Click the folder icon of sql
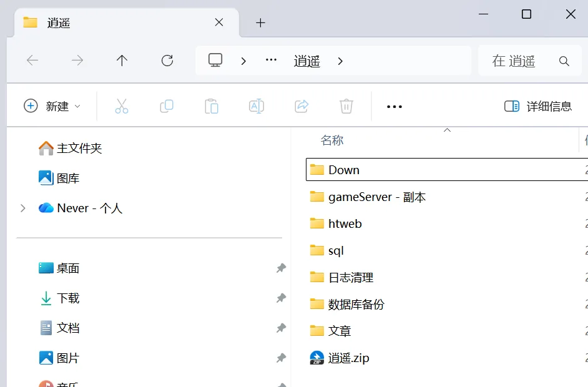This screenshot has width=588, height=387. tap(317, 250)
